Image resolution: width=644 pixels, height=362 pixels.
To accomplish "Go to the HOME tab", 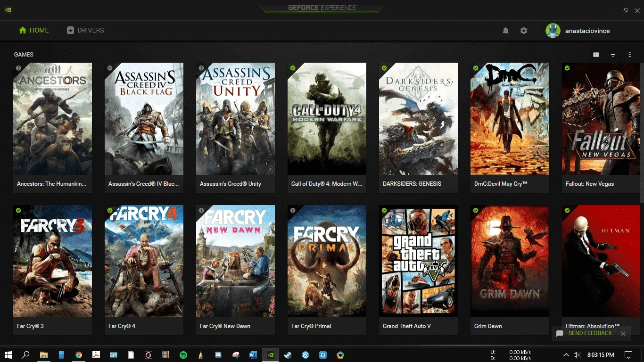I will pyautogui.click(x=33, y=30).
